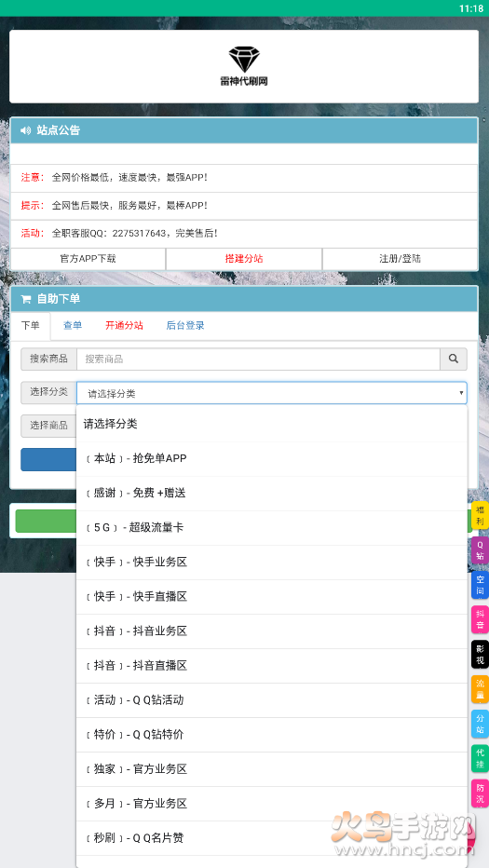The height and width of the screenshot is (868, 489).
Task: Select 快手 - 快手直播区 category
Action: click(x=271, y=596)
